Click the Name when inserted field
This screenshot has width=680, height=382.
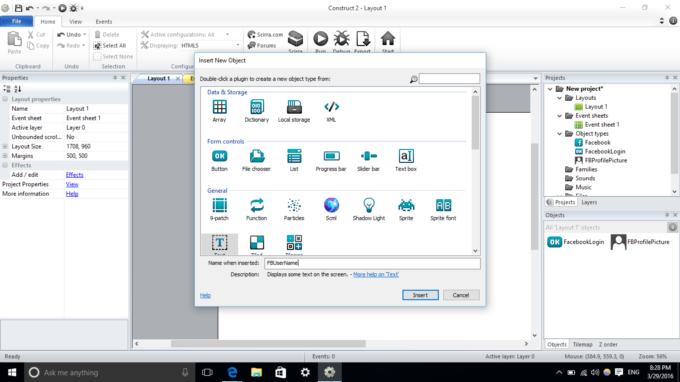coord(373,263)
